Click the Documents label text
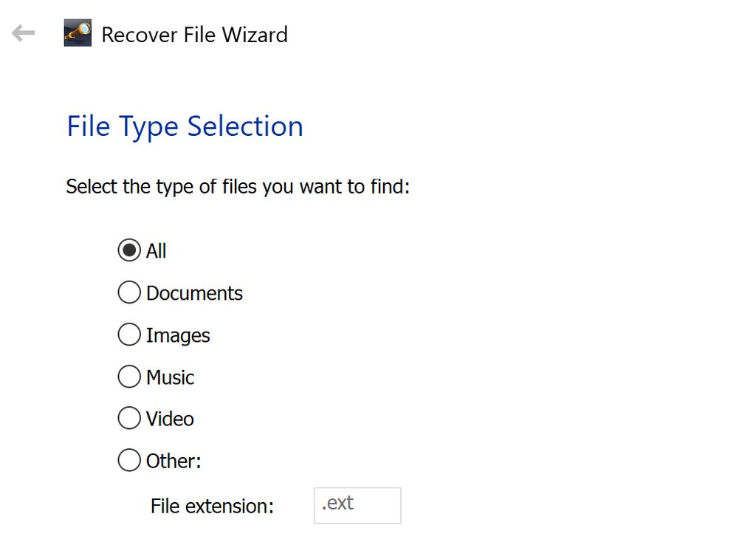This screenshot has width=756, height=545. pyautogui.click(x=194, y=293)
